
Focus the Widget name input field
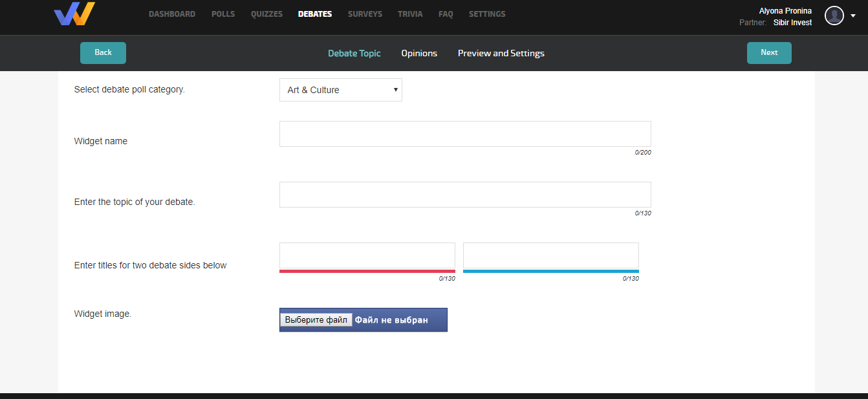(465, 134)
